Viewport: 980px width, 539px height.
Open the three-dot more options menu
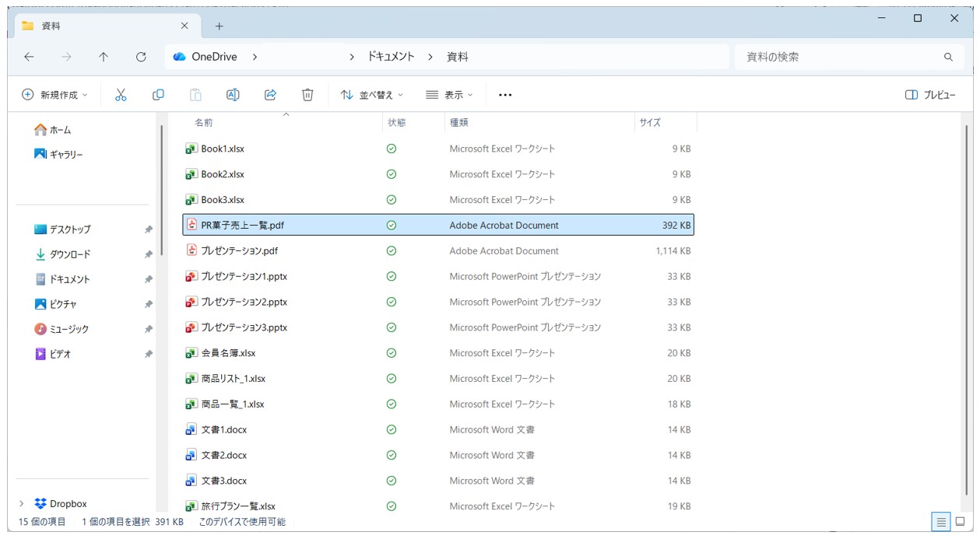pos(505,95)
